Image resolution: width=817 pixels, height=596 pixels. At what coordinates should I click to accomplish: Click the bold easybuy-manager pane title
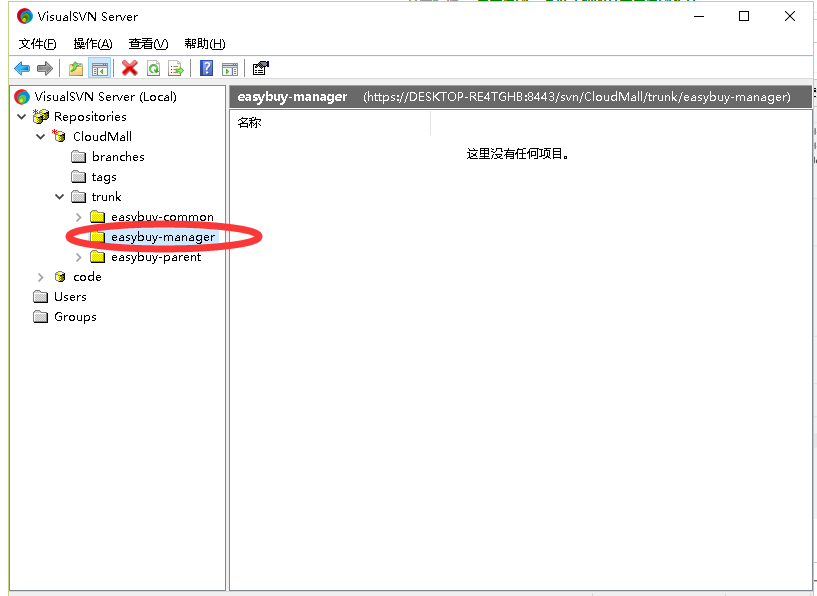pyautogui.click(x=292, y=97)
